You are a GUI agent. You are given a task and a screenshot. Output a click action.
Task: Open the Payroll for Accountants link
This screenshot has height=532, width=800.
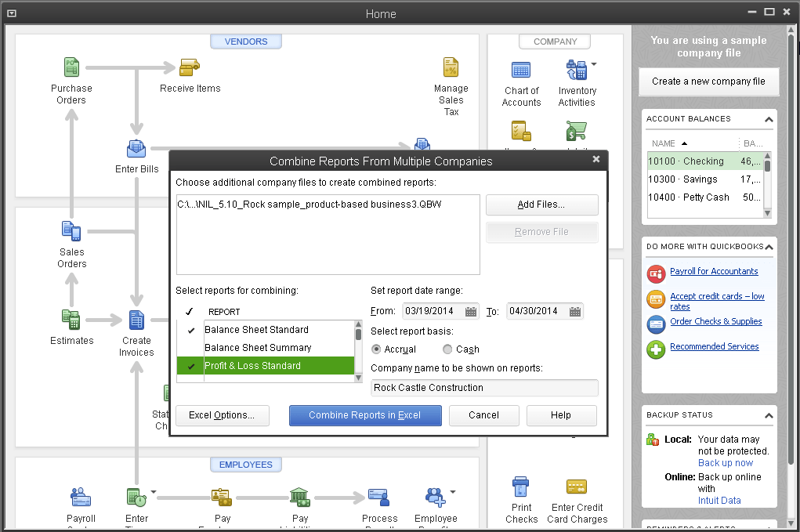(714, 271)
